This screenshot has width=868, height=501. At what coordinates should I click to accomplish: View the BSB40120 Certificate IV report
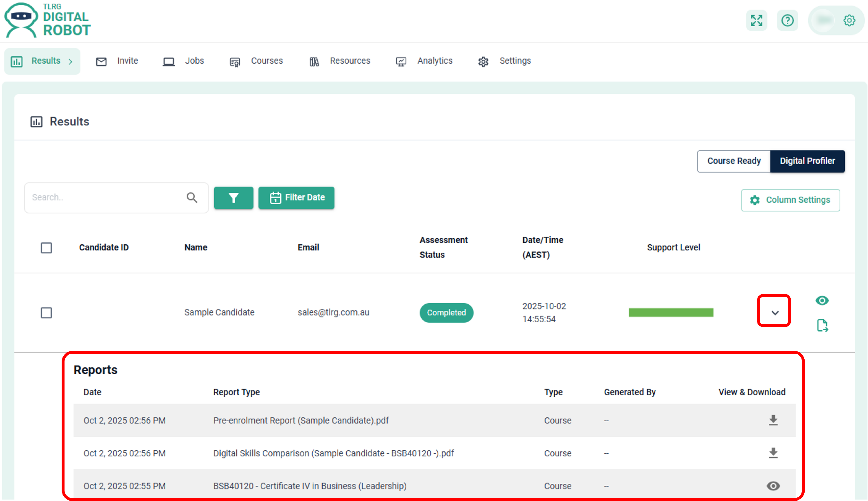[x=773, y=486]
